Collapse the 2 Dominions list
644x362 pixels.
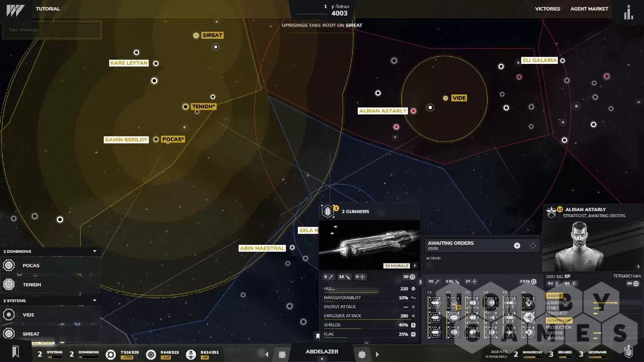pyautogui.click(x=94, y=251)
